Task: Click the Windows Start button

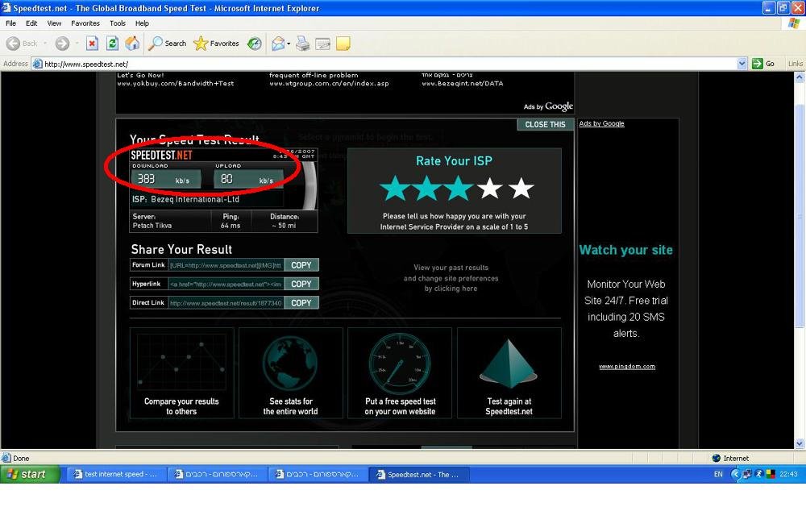Action: coord(30,474)
